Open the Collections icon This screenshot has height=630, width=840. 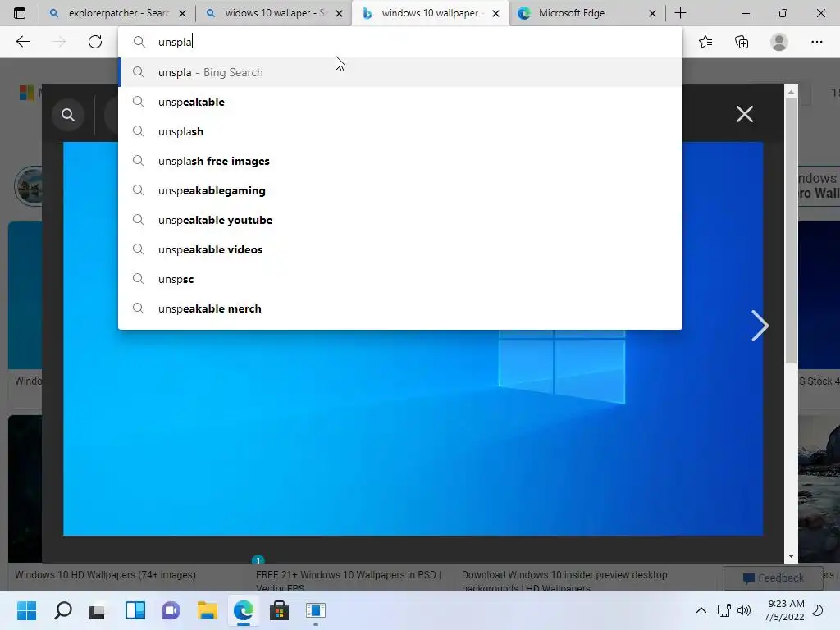tap(742, 42)
